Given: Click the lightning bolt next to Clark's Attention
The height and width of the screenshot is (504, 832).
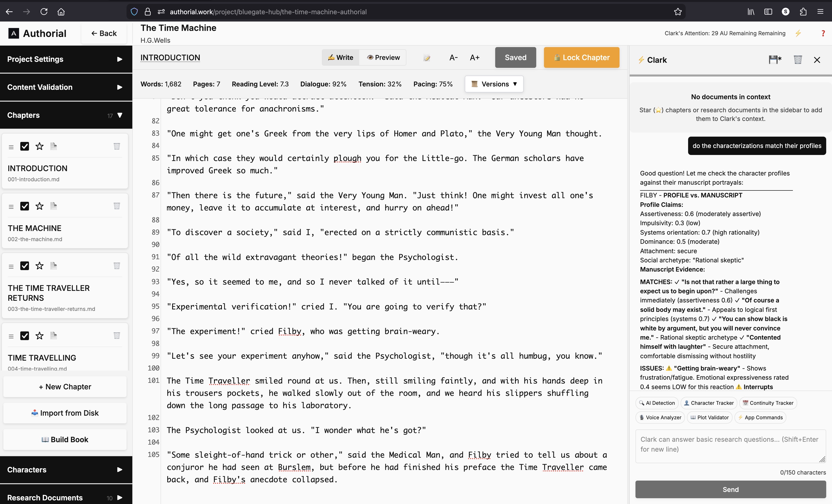Looking at the screenshot, I should (798, 33).
